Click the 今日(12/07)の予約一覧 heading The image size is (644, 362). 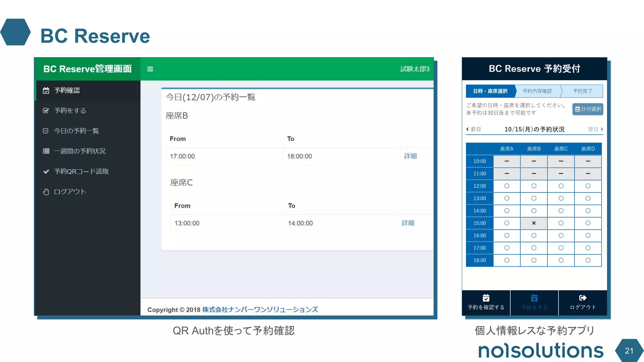point(211,97)
